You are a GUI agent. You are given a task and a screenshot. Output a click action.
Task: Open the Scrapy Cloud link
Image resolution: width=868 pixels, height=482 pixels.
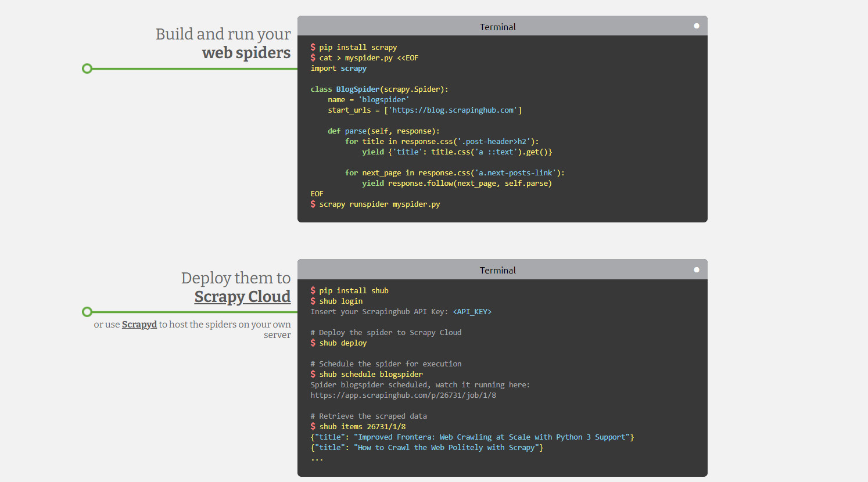(x=242, y=297)
